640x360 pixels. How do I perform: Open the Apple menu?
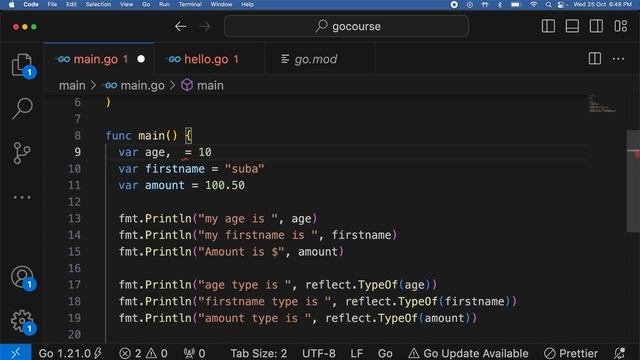(x=11, y=4)
